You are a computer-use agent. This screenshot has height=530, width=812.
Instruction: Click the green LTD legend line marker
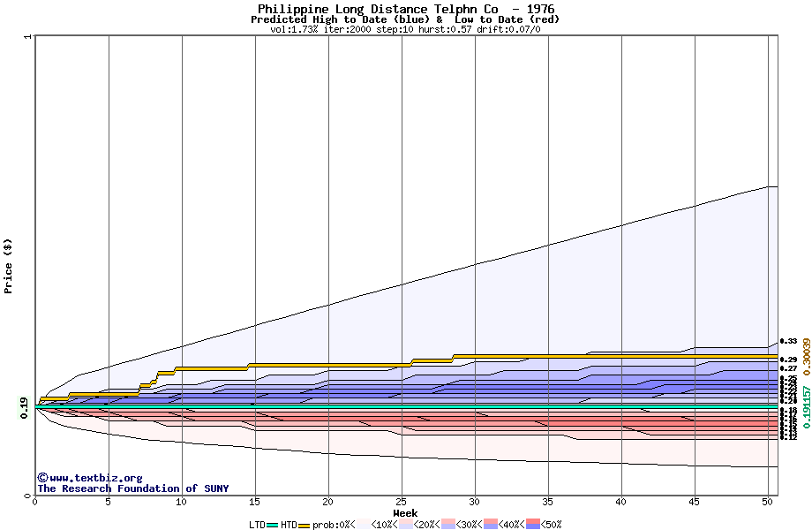(x=273, y=525)
